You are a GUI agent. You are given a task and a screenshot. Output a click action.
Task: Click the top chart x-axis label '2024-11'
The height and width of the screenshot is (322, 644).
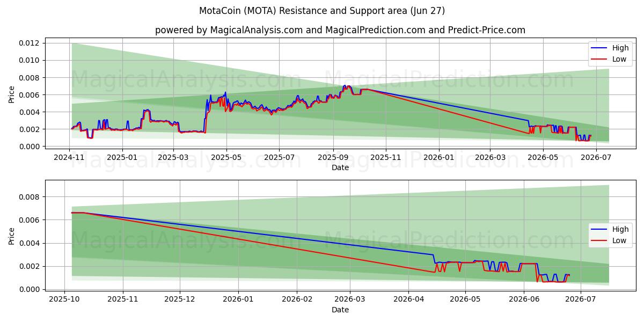tap(69, 157)
